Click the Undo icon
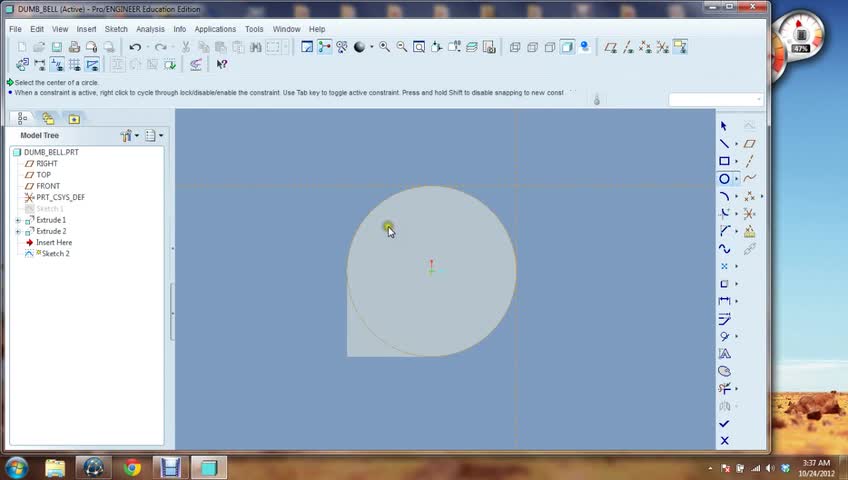This screenshot has width=848, height=480. 135,48
